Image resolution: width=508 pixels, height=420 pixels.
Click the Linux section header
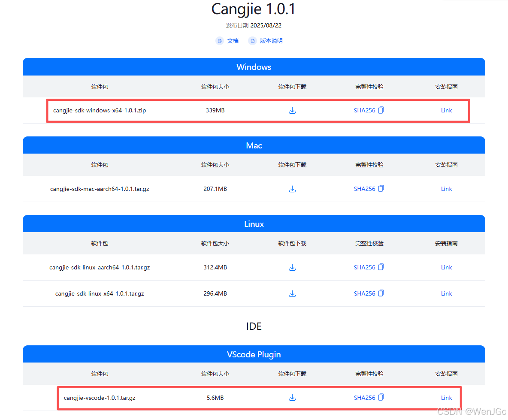tap(254, 224)
